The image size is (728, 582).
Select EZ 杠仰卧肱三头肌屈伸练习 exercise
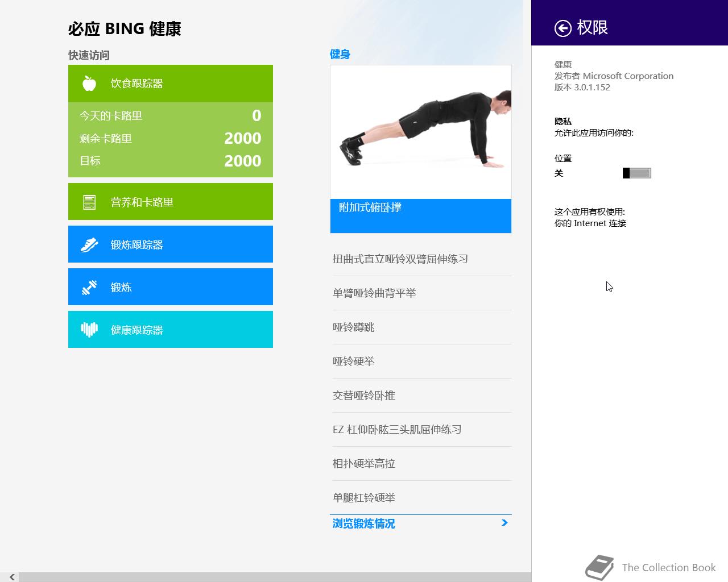tap(421, 430)
